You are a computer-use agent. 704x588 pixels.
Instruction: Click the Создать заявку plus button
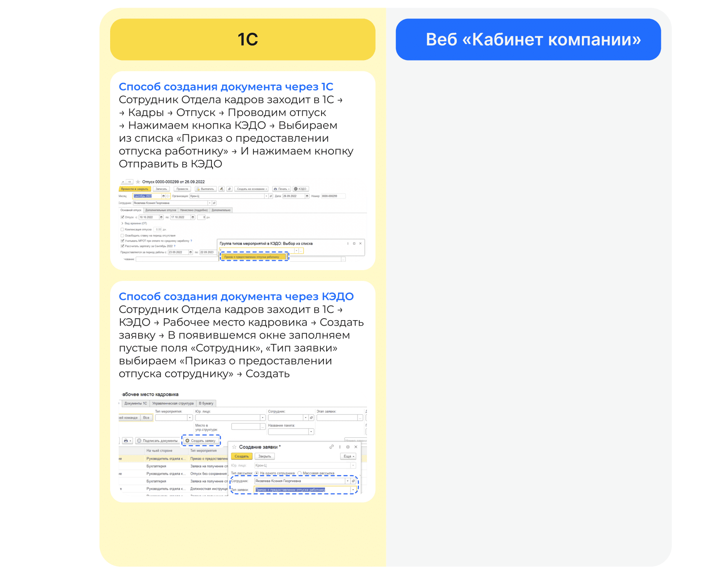201,441
